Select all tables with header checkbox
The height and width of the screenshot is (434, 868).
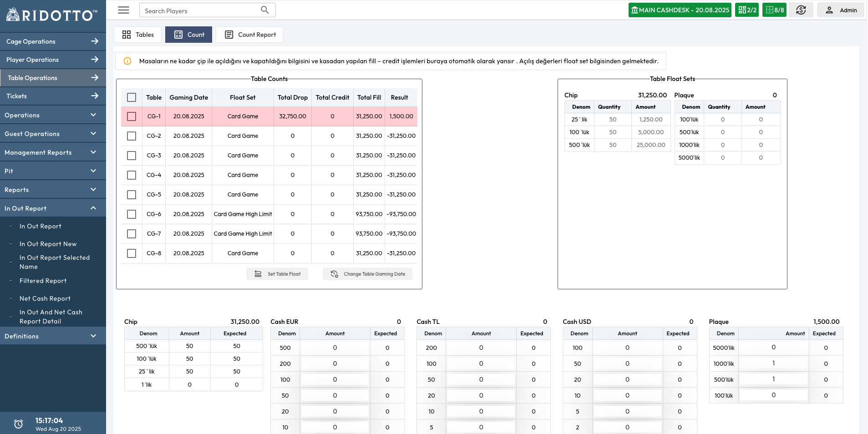132,97
